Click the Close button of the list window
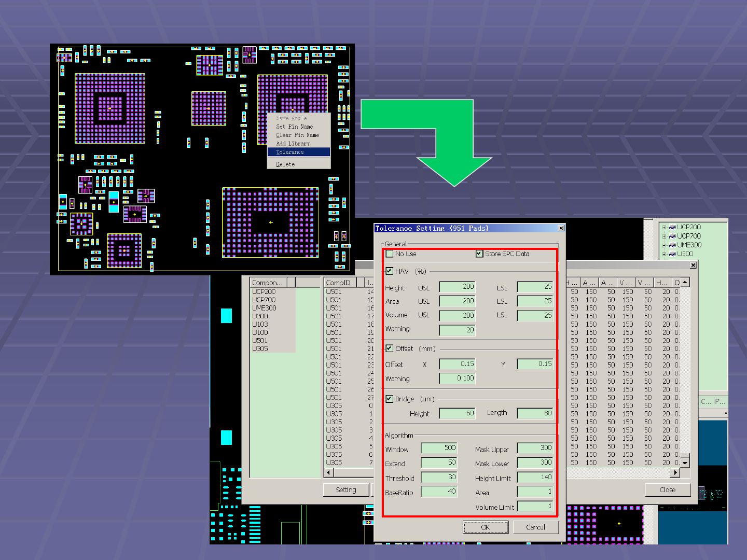Screen dimensions: 747x560 pyautogui.click(x=668, y=490)
